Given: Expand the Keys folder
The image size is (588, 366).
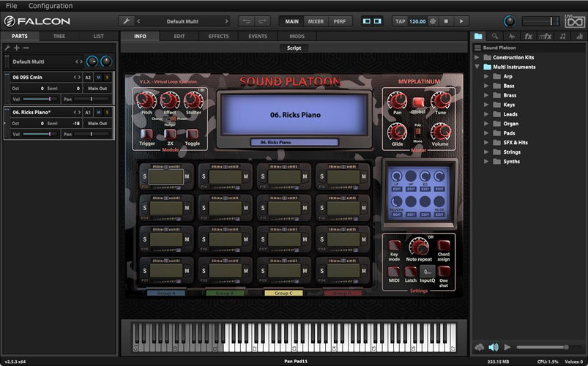Looking at the screenshot, I should 486,105.
